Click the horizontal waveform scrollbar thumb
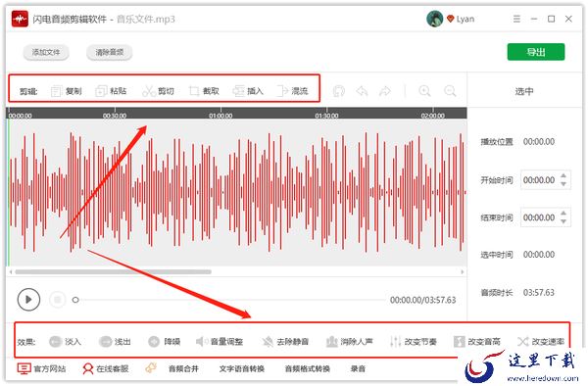The width and height of the screenshot is (588, 386). click(113, 271)
